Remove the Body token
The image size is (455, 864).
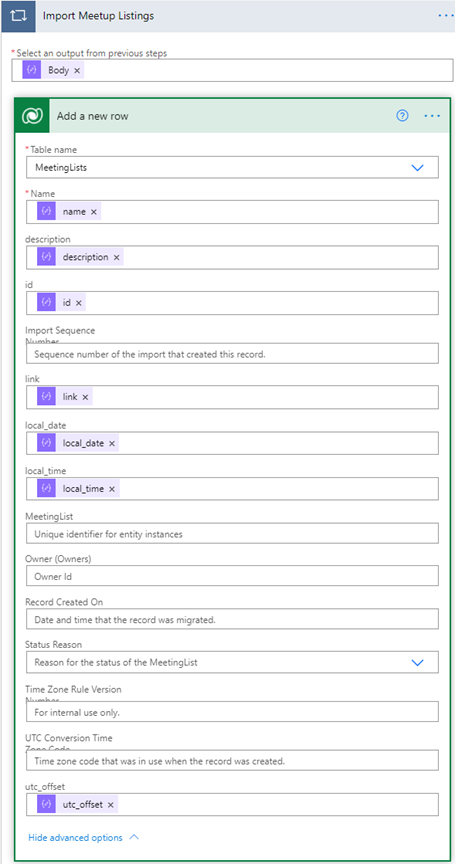pos(77,71)
